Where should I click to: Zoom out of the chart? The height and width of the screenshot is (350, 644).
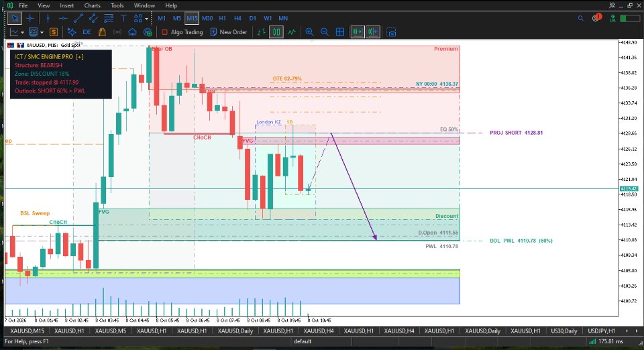click(x=325, y=32)
